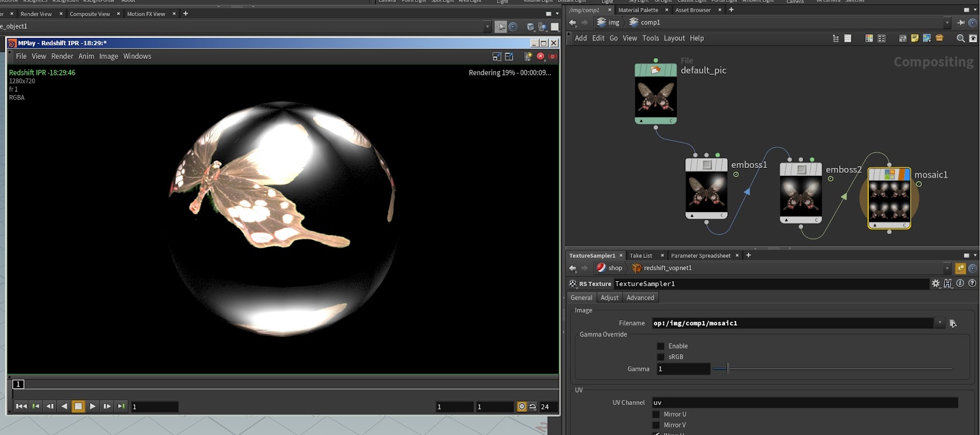
Task: Switch to the Take List tab
Action: click(x=641, y=255)
